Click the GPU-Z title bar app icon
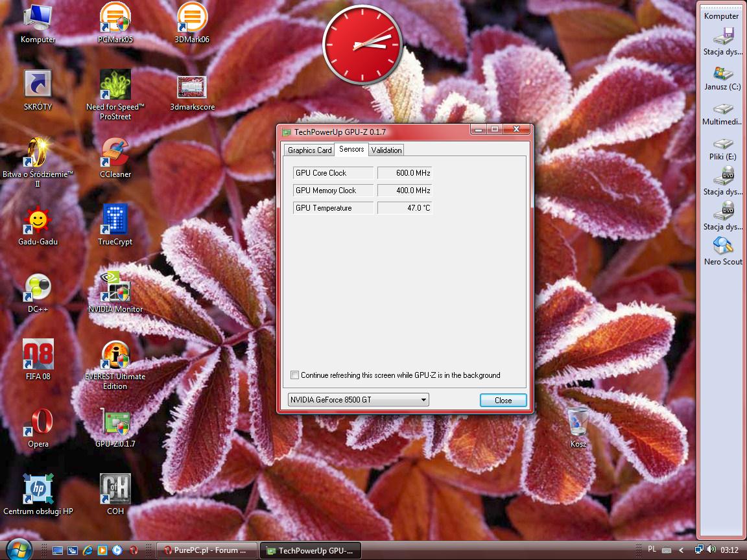 click(x=287, y=132)
